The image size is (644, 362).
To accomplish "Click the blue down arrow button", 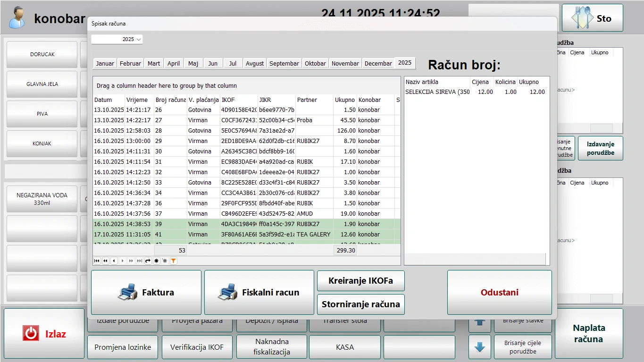I will pos(480,347).
